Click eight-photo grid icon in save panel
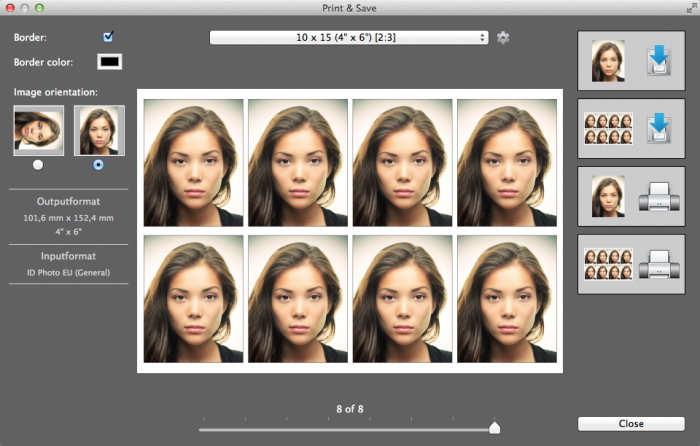The height and width of the screenshot is (446, 700). click(608, 128)
